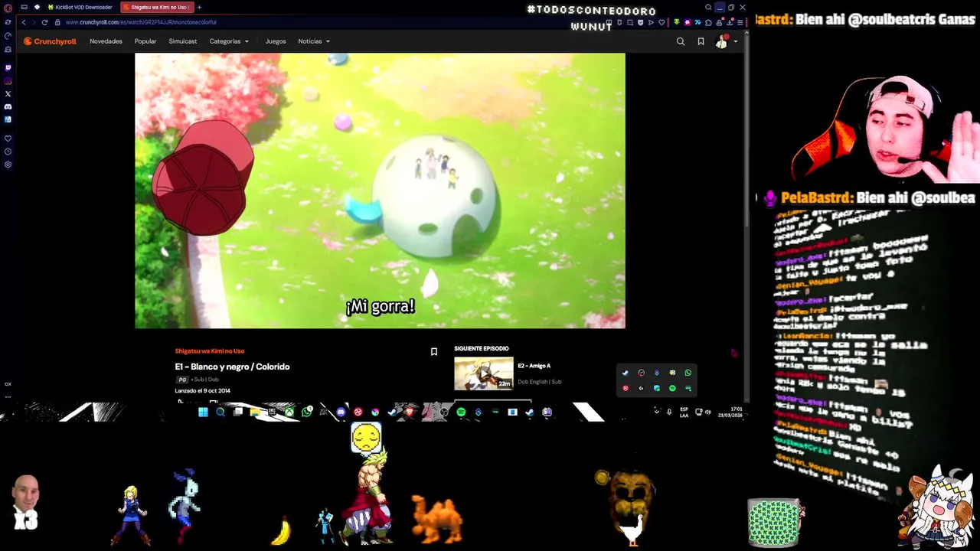Image resolution: width=980 pixels, height=551 pixels.
Task: Open the Simulcast page
Action: [x=183, y=41]
